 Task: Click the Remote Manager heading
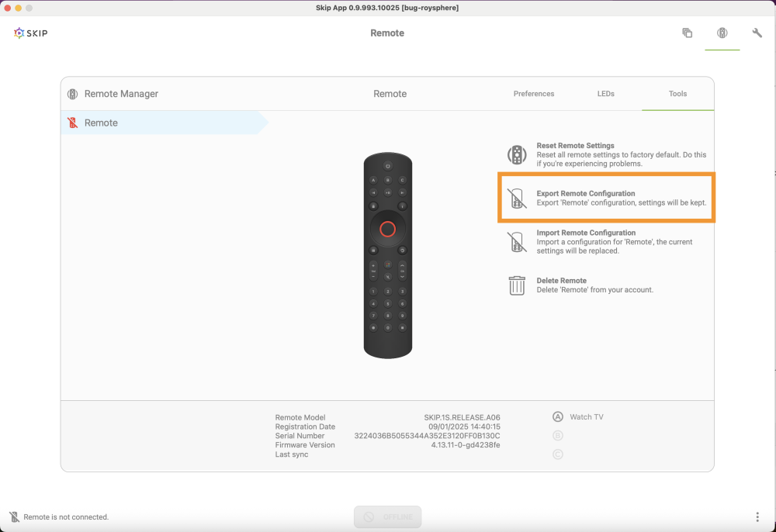pos(121,93)
